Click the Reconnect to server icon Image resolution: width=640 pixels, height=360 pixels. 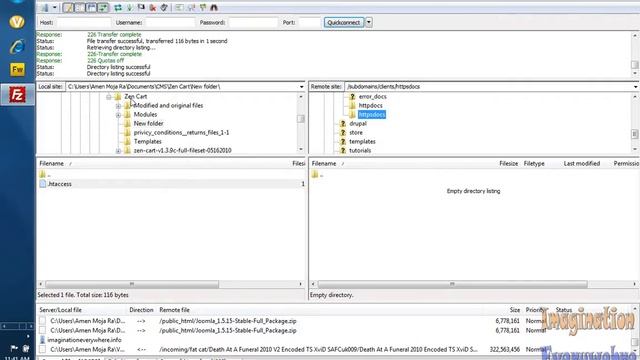tap(164, 7)
